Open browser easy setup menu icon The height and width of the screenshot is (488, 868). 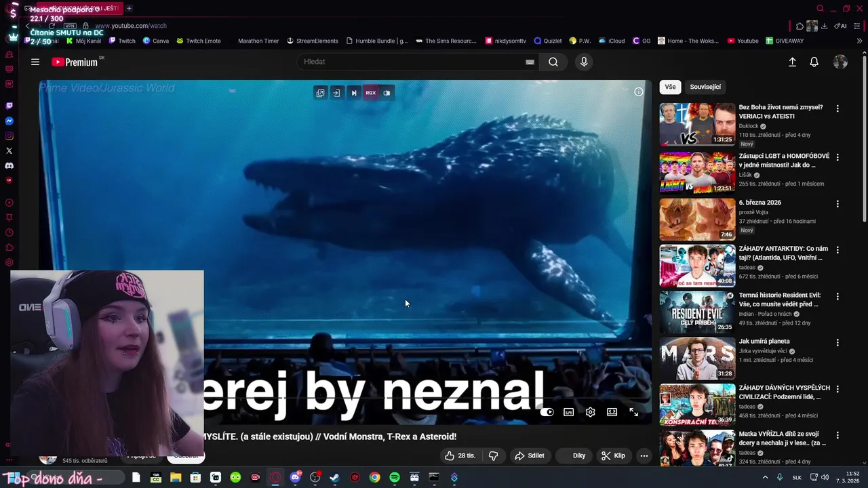click(857, 26)
